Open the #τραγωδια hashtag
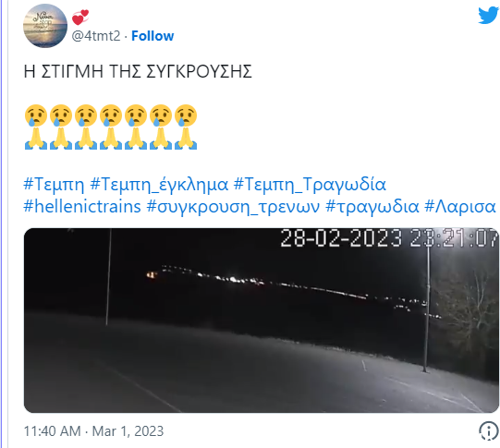 pyautogui.click(x=372, y=207)
